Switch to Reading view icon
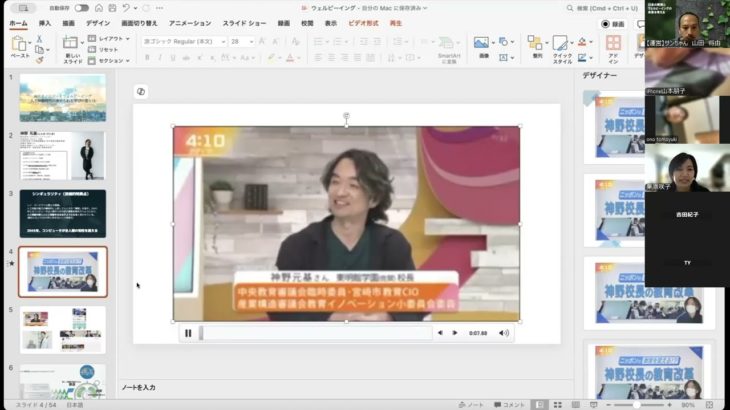The image size is (730, 410). [575, 405]
